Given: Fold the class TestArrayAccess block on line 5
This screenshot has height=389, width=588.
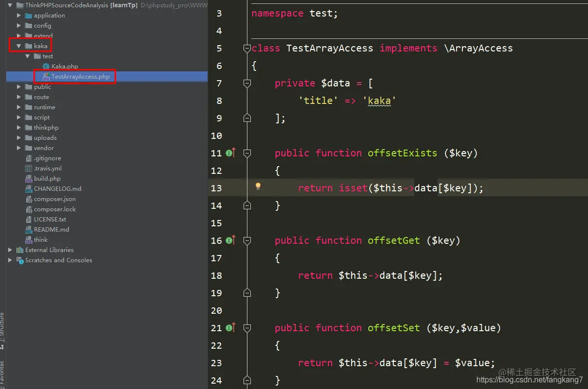Looking at the screenshot, I should (247, 48).
